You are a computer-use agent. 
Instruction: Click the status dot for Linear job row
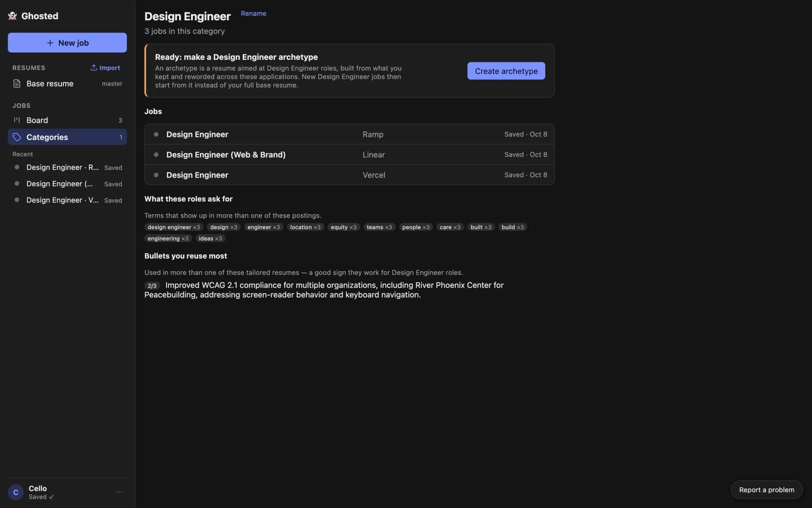(x=156, y=154)
